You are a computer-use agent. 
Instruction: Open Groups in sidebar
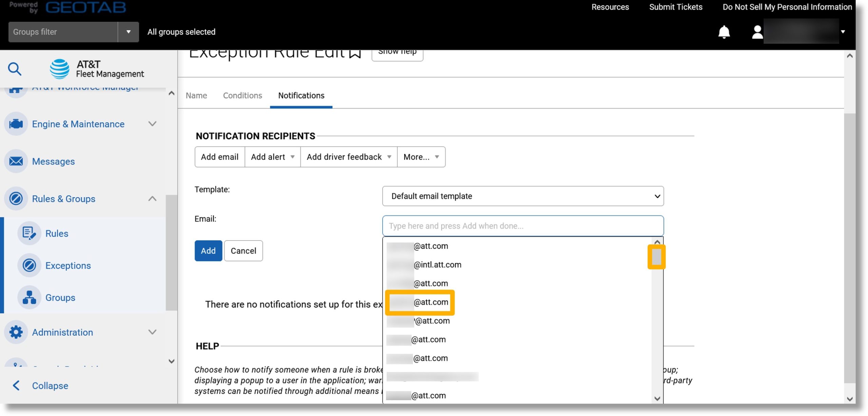pyautogui.click(x=60, y=297)
